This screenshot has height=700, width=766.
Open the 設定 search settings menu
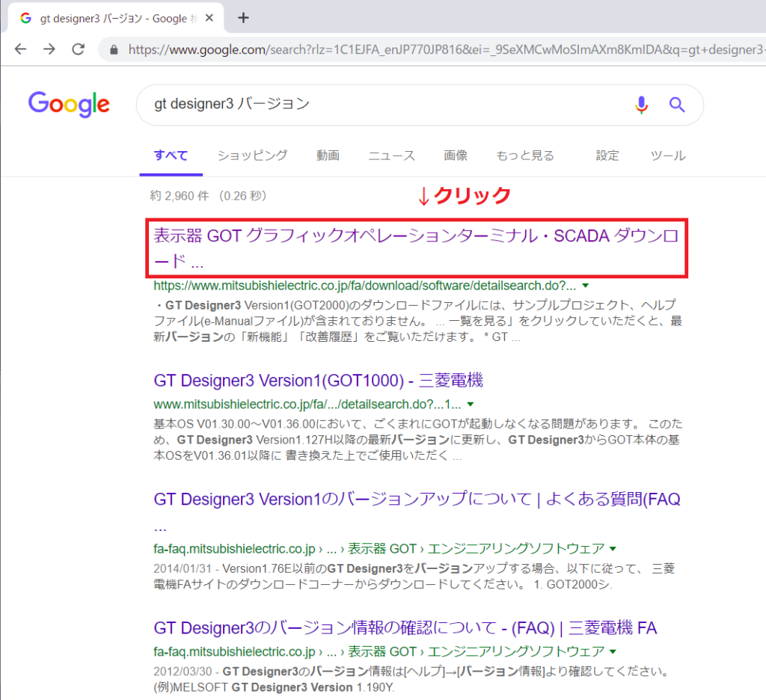point(607,156)
